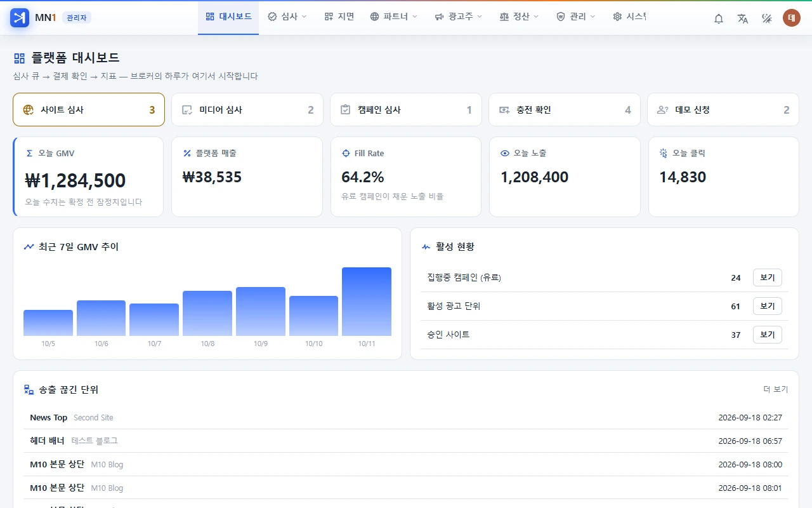Open the user avatar menu
The height and width of the screenshot is (508, 812).
click(x=791, y=18)
